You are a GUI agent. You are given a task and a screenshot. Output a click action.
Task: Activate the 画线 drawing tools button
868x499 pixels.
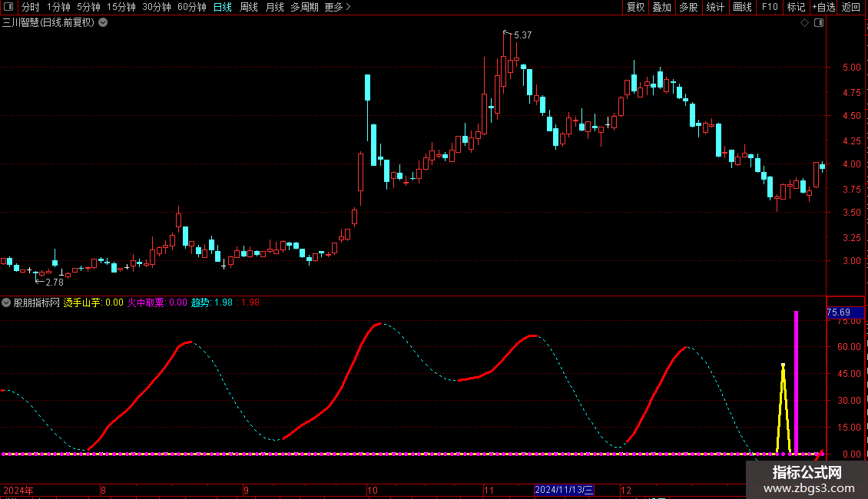(x=742, y=7)
